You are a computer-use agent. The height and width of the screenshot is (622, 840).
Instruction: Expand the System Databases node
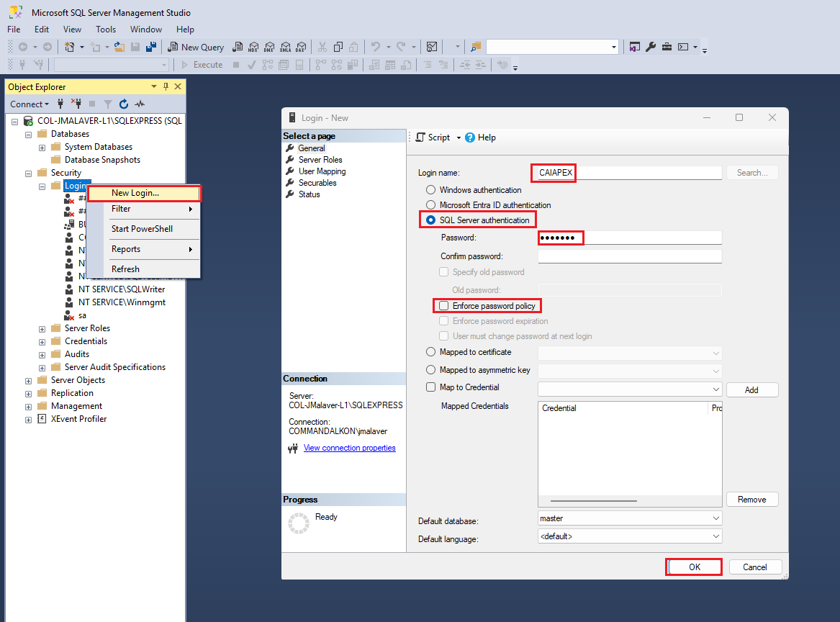[x=42, y=148]
